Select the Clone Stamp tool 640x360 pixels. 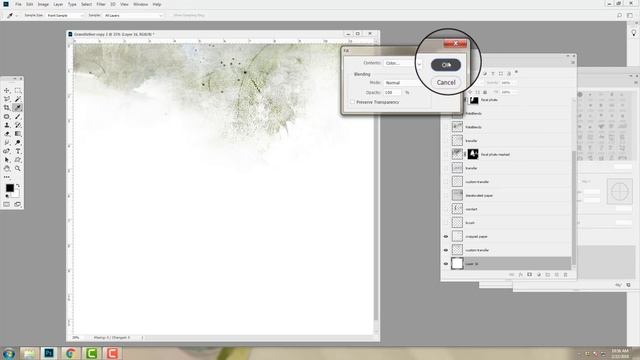coord(7,125)
